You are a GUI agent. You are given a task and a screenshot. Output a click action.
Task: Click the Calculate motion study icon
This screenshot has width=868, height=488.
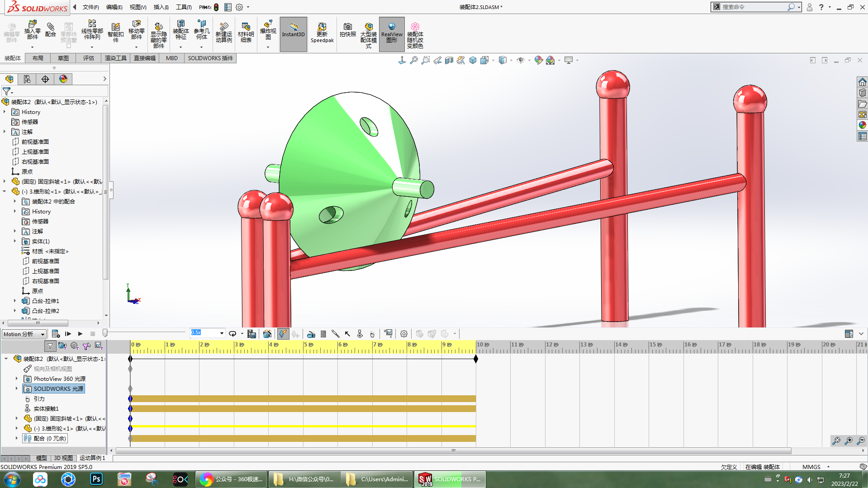click(x=56, y=334)
